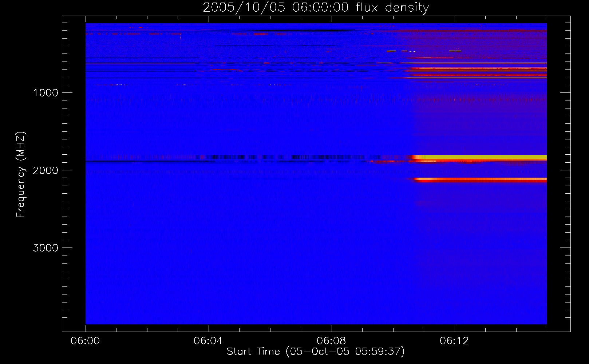Click the 06:04 time tick label

pyautogui.click(x=208, y=341)
